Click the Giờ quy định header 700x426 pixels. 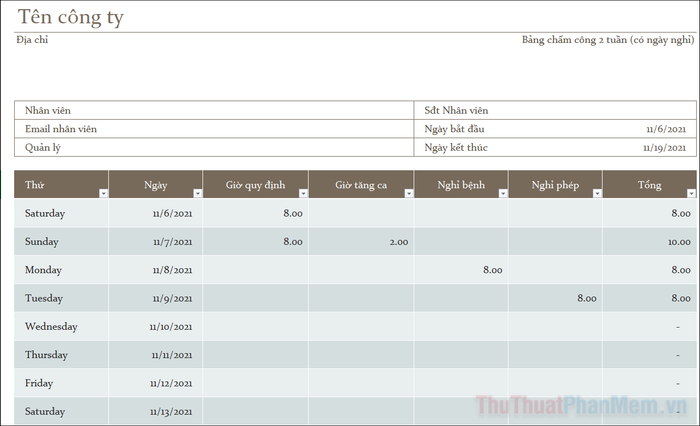pyautogui.click(x=255, y=184)
